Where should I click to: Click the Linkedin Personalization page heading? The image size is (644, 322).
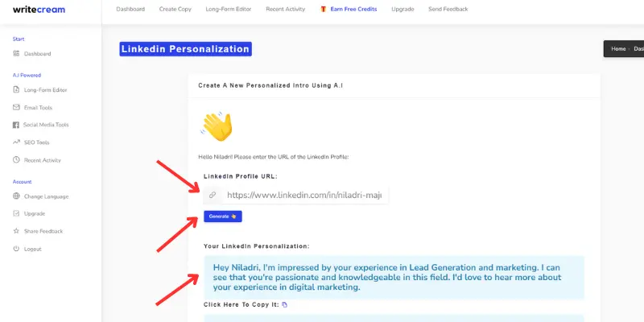tap(185, 49)
